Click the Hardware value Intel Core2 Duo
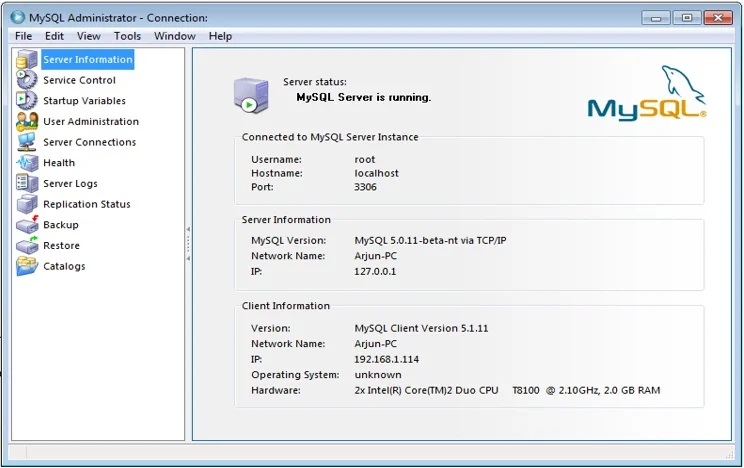Image resolution: width=744 pixels, height=468 pixels. (x=507, y=391)
